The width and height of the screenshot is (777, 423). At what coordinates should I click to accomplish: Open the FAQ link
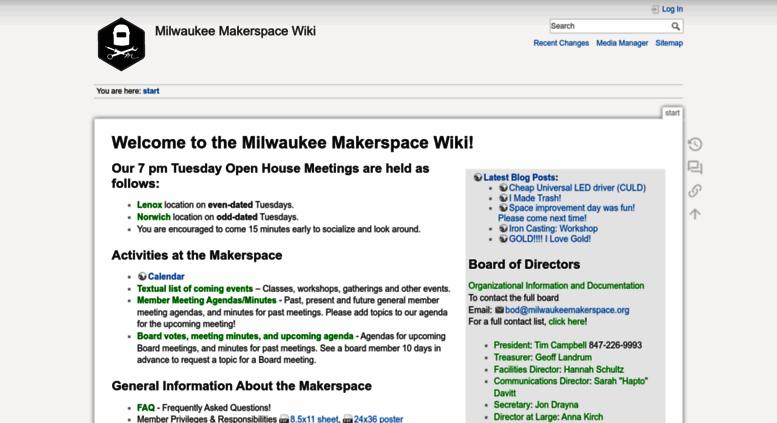point(146,408)
